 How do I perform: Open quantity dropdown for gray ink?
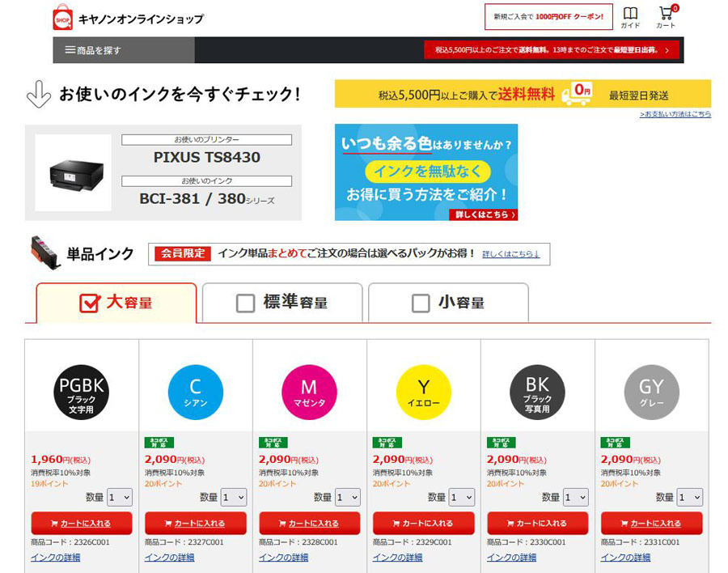coord(690,497)
